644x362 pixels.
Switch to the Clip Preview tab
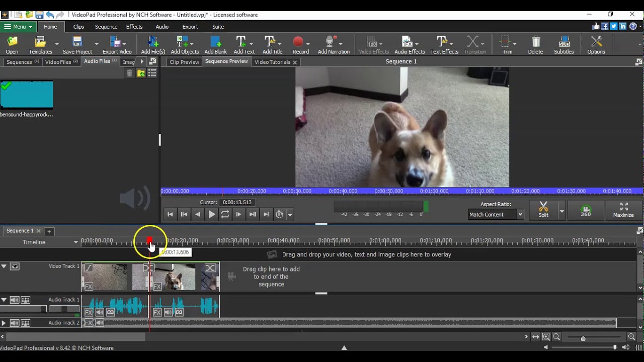tap(185, 62)
